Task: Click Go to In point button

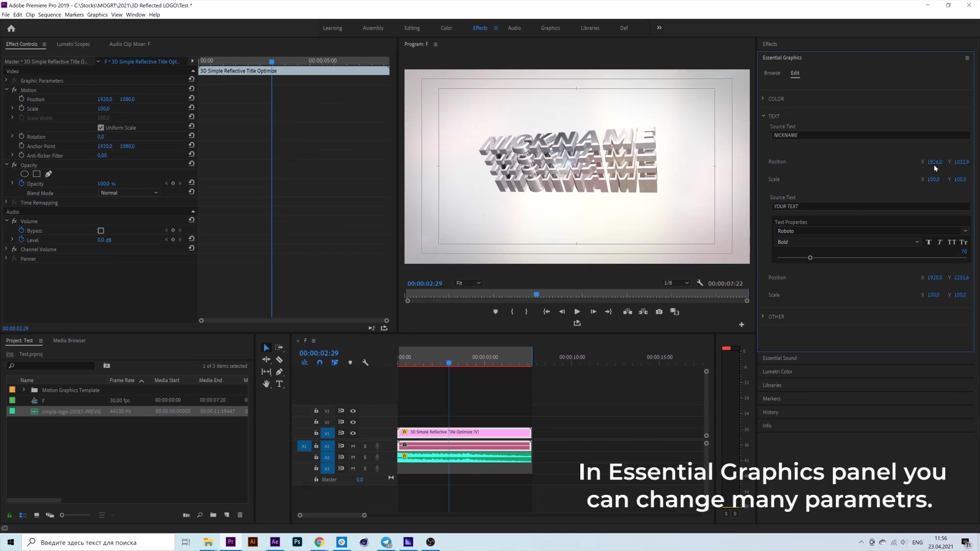Action: click(546, 312)
